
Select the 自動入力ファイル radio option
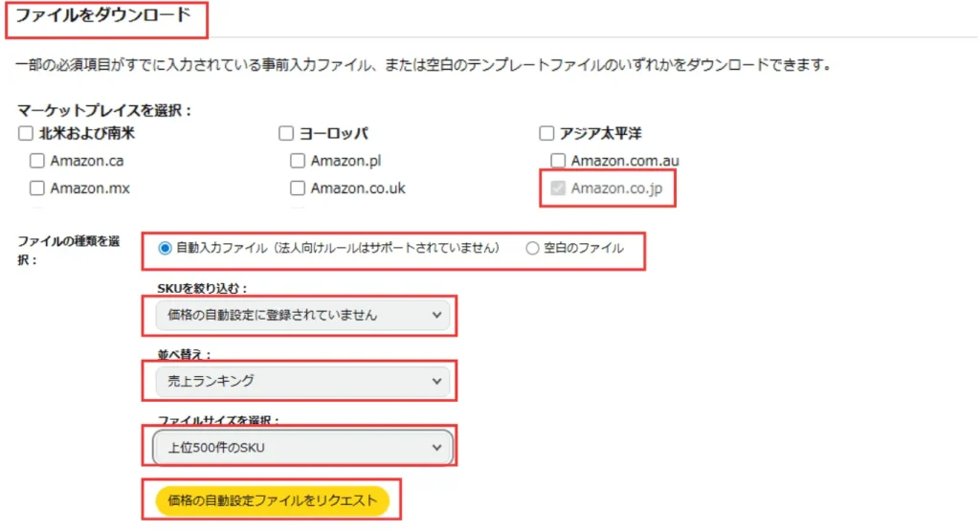pyautogui.click(x=165, y=248)
